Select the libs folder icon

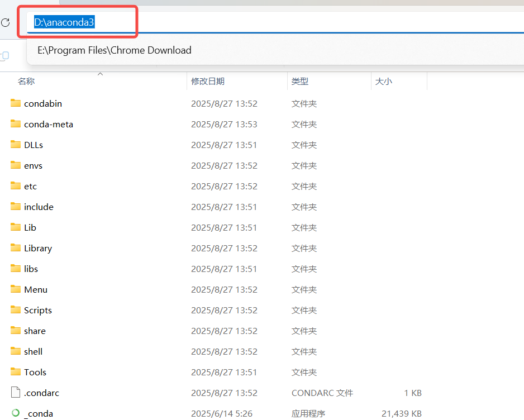[16, 268]
